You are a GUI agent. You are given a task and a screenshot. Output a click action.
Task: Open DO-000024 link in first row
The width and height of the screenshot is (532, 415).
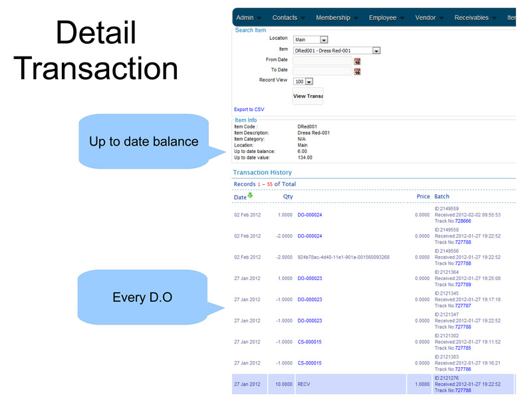pos(309,215)
